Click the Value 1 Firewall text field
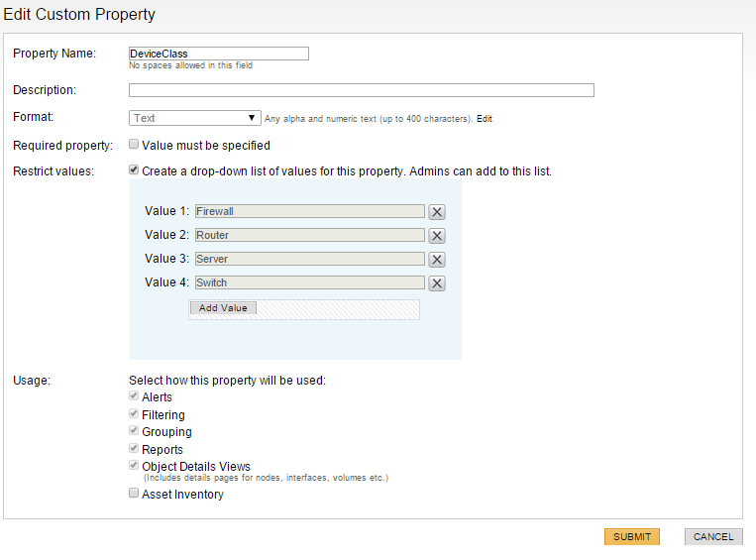 coord(309,211)
